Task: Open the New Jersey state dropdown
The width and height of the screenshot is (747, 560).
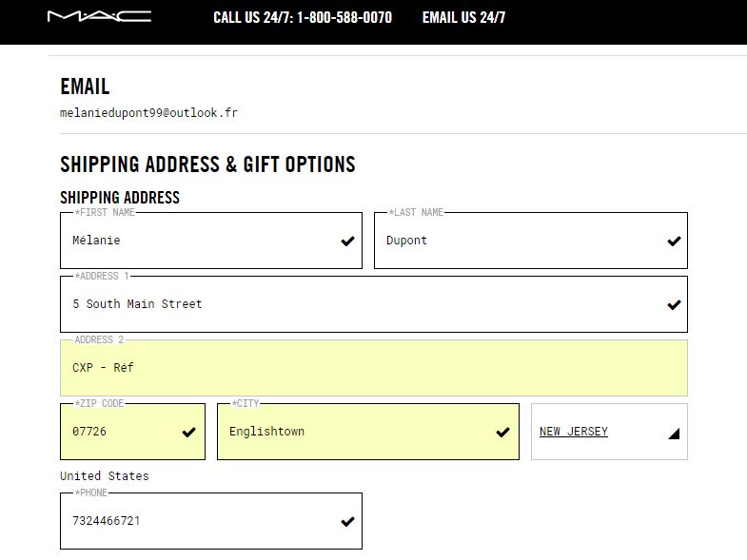Action: [x=609, y=432]
